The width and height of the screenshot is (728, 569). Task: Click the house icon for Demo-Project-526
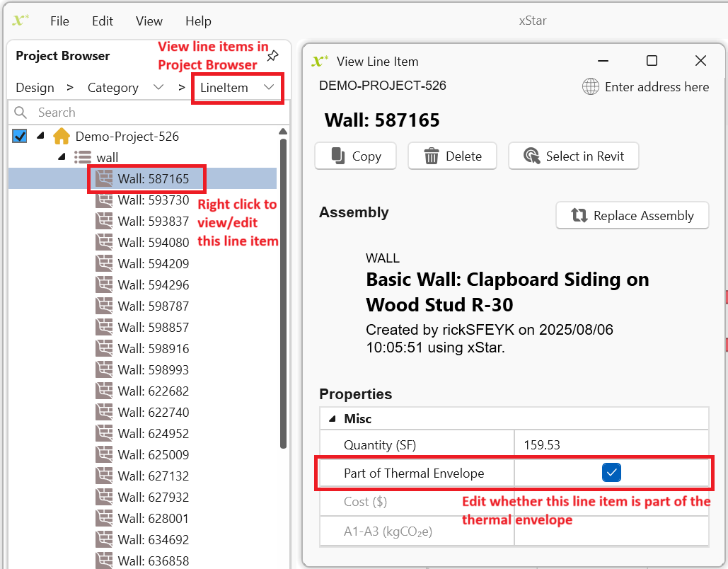pos(62,136)
